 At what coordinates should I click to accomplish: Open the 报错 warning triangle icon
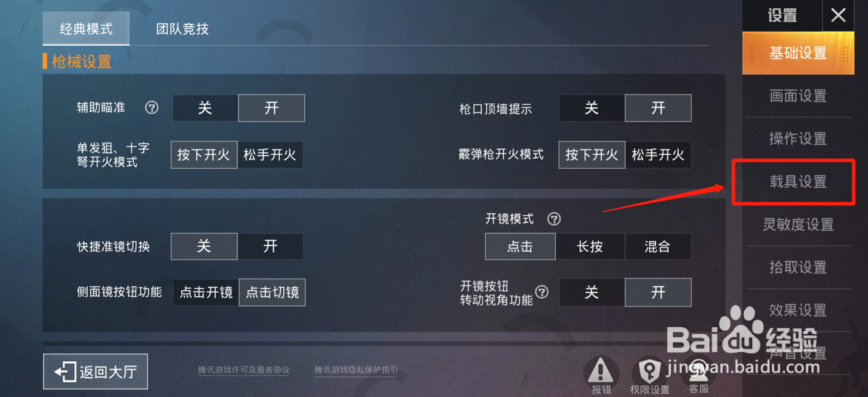pos(601,371)
